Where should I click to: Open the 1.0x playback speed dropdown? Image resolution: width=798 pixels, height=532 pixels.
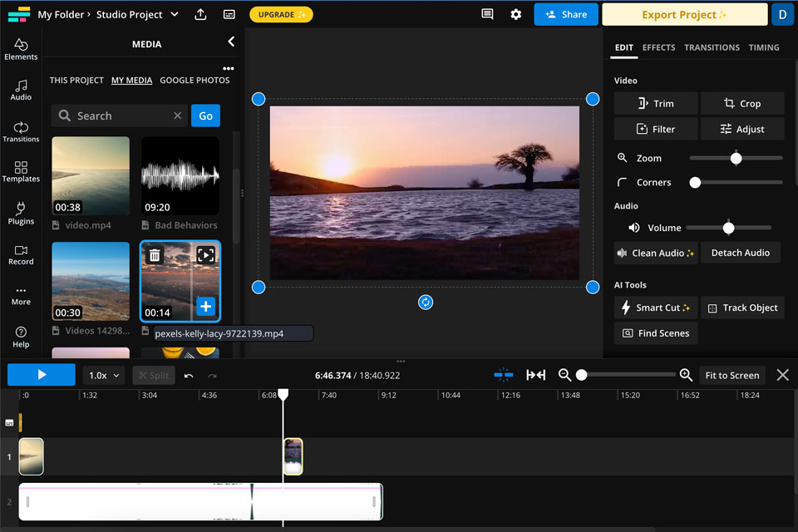click(x=104, y=376)
